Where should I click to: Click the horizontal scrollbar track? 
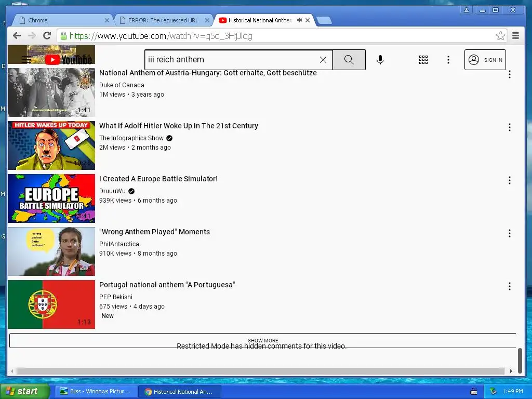tap(261, 371)
